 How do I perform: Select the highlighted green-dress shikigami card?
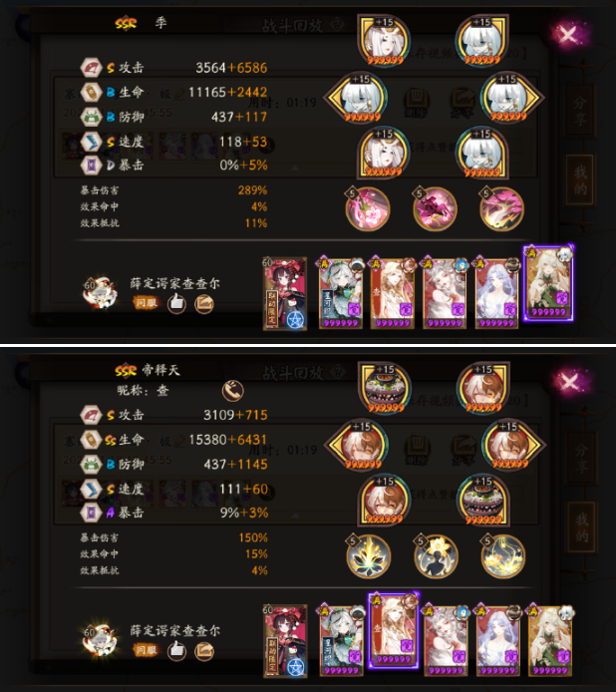tap(548, 283)
